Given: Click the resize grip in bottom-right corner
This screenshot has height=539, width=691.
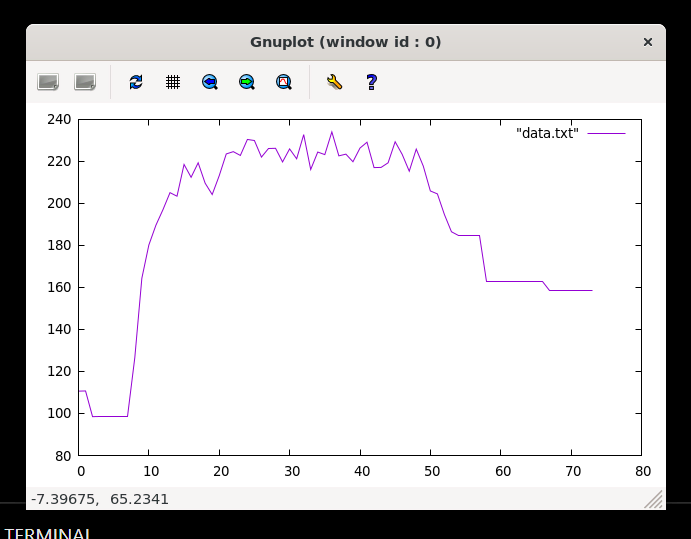Looking at the screenshot, I should [x=654, y=499].
